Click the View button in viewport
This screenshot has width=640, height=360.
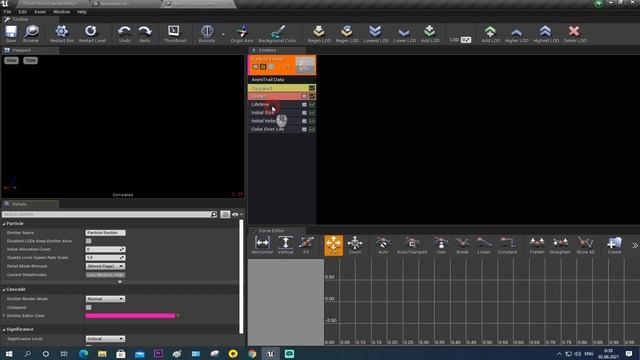pyautogui.click(x=11, y=60)
